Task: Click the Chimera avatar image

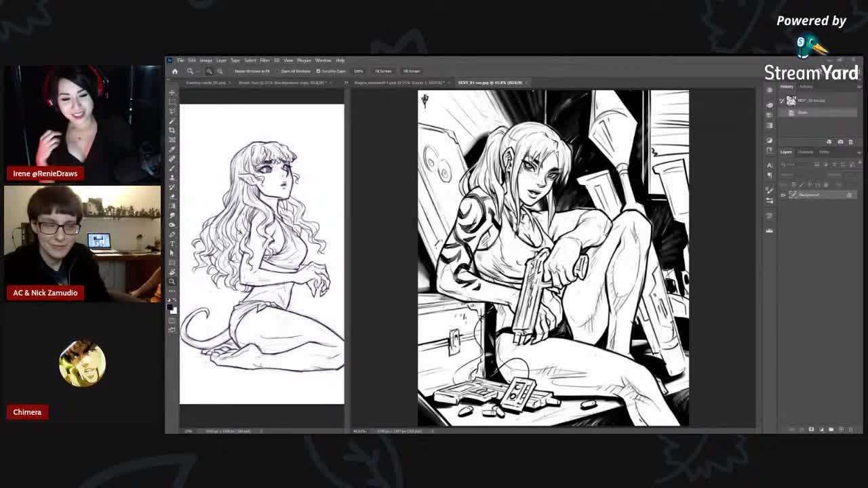Action: 82,363
